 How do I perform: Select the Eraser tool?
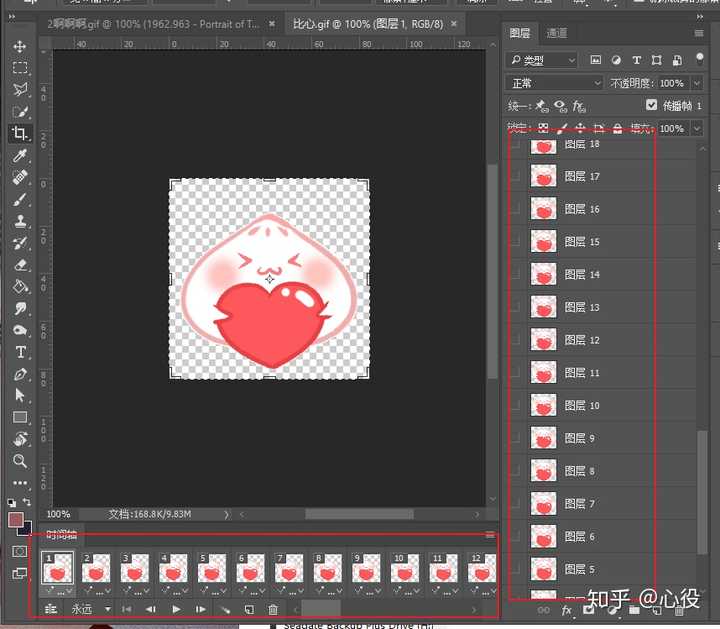pyautogui.click(x=20, y=265)
